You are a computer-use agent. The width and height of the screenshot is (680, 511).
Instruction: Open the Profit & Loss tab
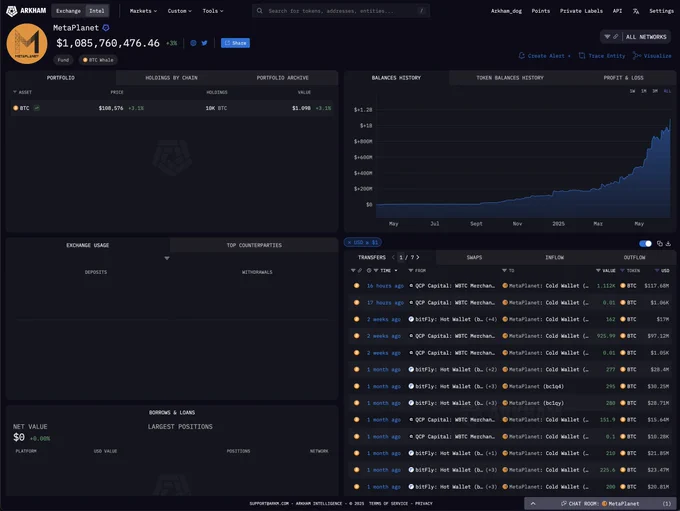[623, 78]
